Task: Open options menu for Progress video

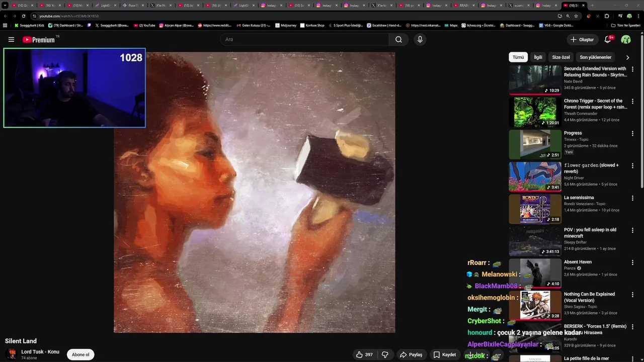Action: pyautogui.click(x=632, y=133)
